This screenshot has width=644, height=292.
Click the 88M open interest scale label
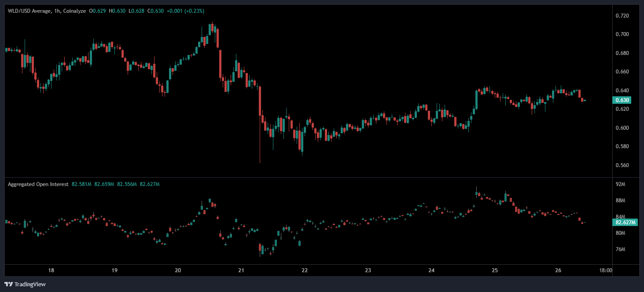click(621, 201)
